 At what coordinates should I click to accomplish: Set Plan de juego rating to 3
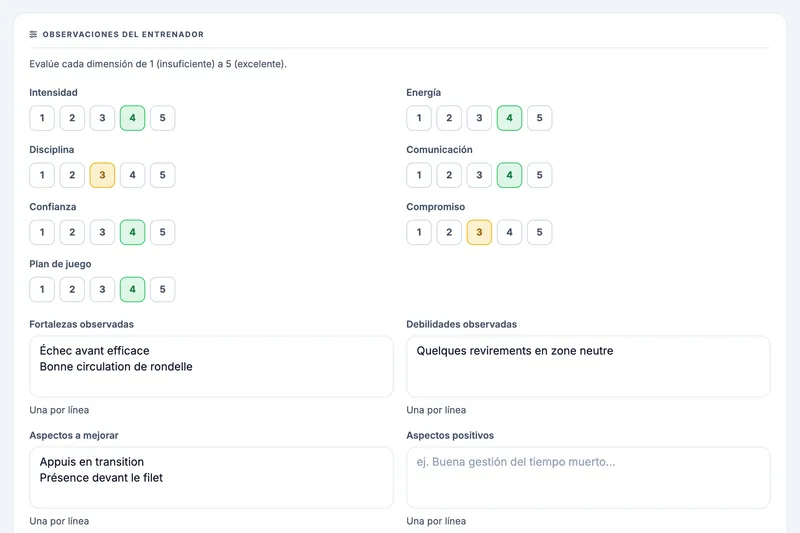pos(102,289)
